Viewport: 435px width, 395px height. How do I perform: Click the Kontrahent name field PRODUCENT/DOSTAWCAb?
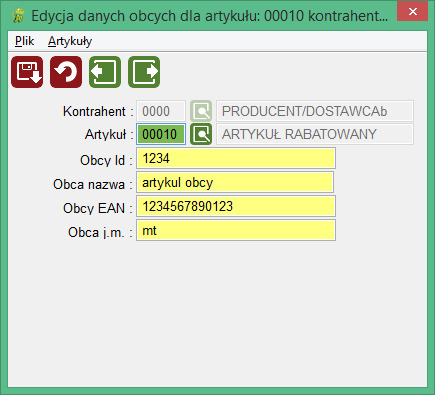315,111
